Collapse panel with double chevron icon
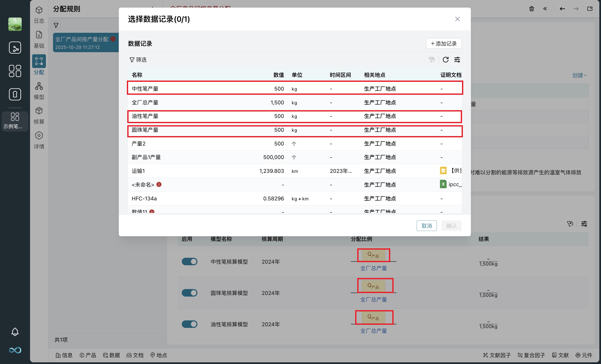This screenshot has width=601, height=364. (545, 9)
